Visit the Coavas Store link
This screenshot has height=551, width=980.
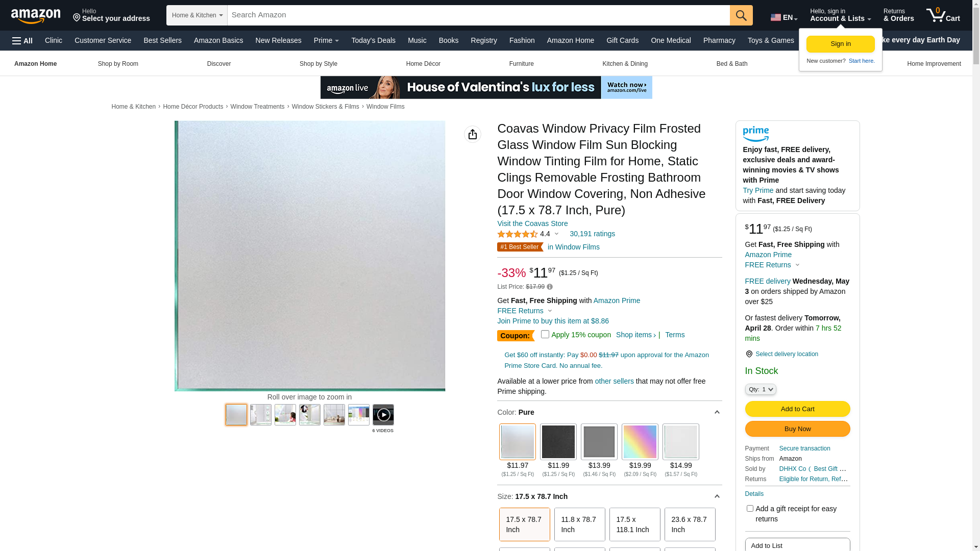pos(532,223)
